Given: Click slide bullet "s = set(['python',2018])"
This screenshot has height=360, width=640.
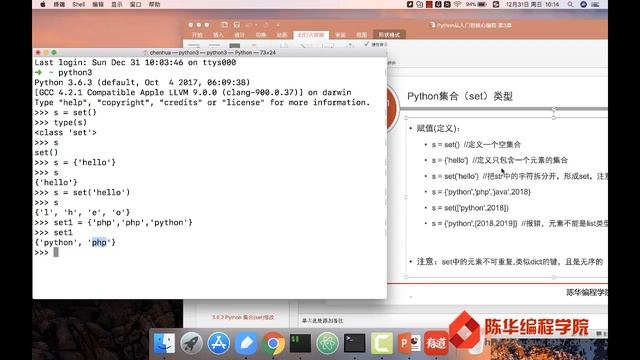Looking at the screenshot, I should tap(470, 208).
